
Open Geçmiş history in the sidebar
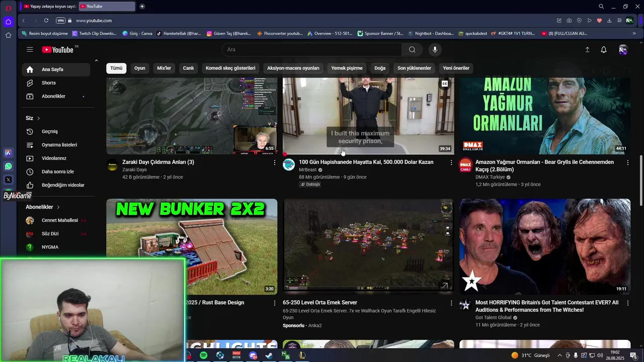[56, 131]
